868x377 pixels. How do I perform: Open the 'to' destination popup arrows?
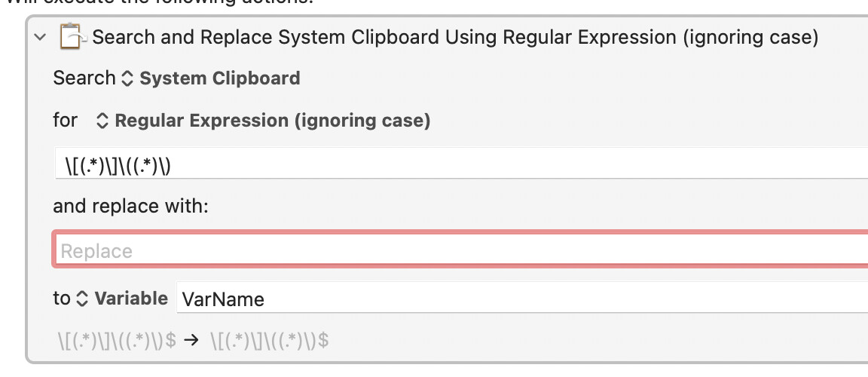tap(82, 299)
